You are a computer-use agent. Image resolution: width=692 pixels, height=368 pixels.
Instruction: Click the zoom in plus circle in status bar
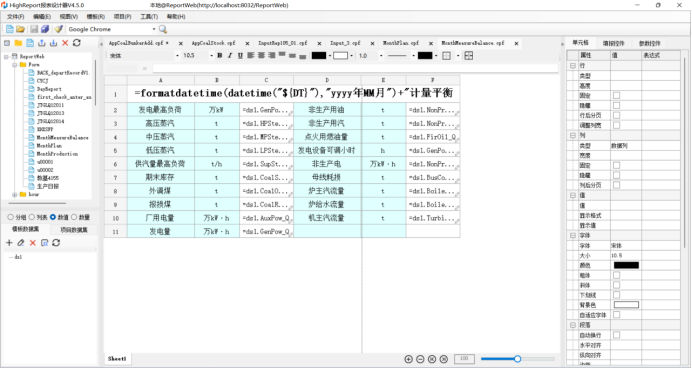pos(409,359)
